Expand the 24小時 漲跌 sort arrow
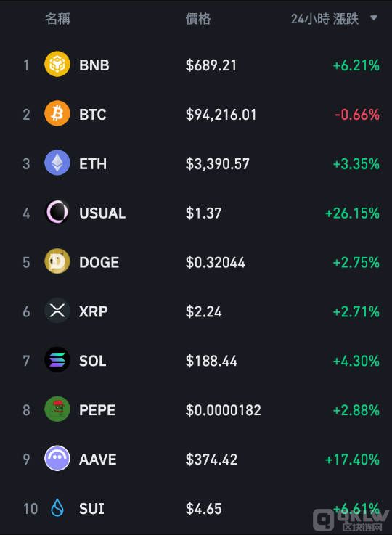This screenshot has height=535, width=392. pyautogui.click(x=374, y=17)
